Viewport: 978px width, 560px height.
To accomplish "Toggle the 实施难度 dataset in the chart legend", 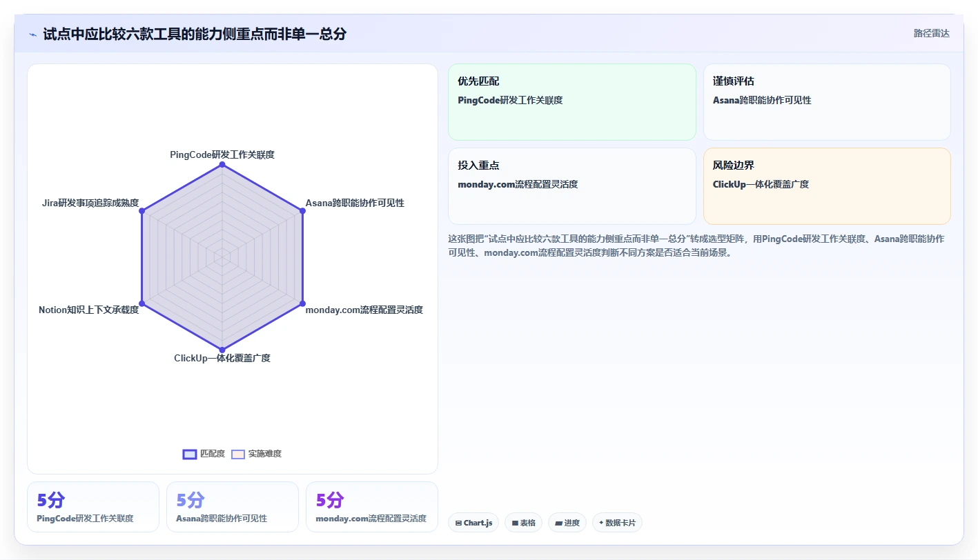I will coord(256,454).
